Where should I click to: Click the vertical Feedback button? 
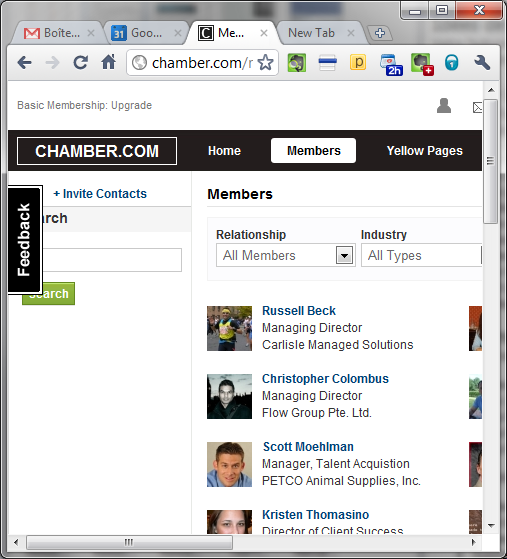(25, 240)
